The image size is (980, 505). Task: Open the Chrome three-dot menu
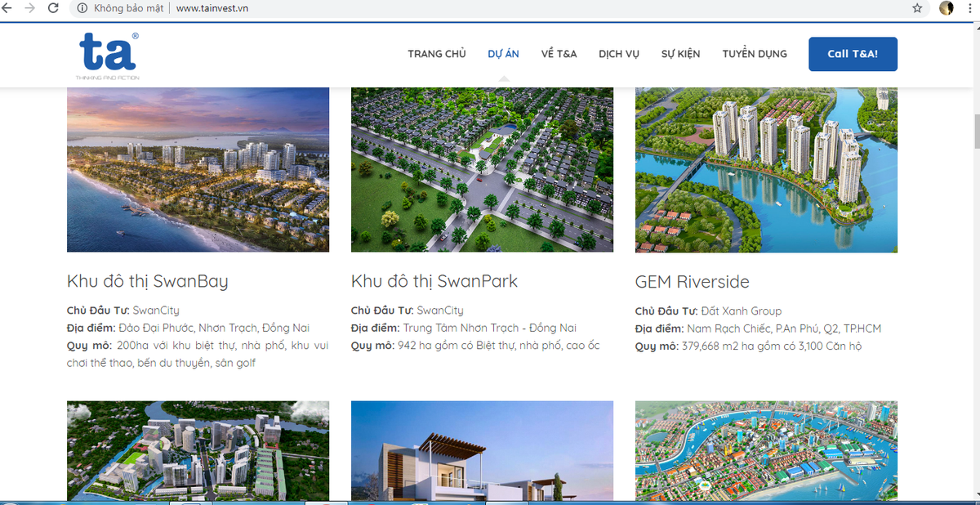tap(969, 9)
